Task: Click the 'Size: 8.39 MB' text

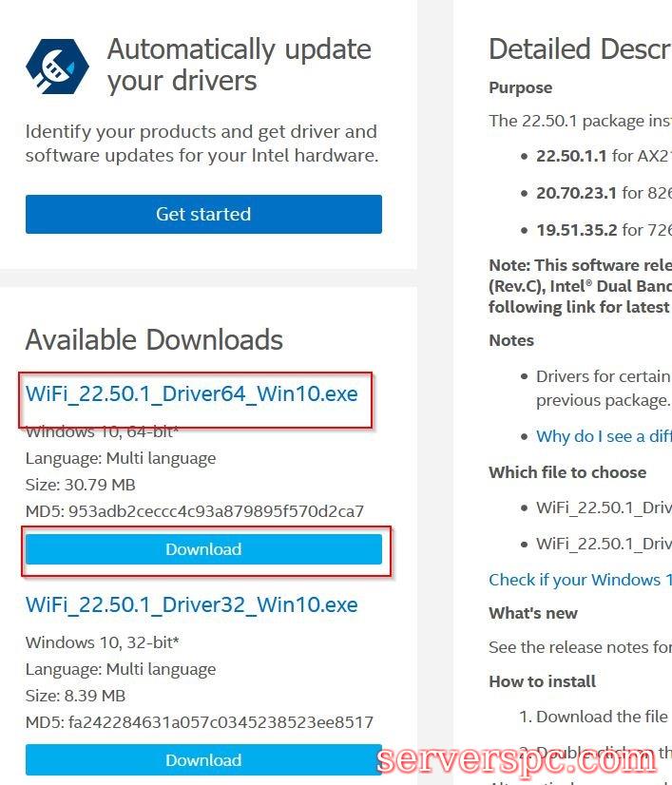Action: click(76, 696)
